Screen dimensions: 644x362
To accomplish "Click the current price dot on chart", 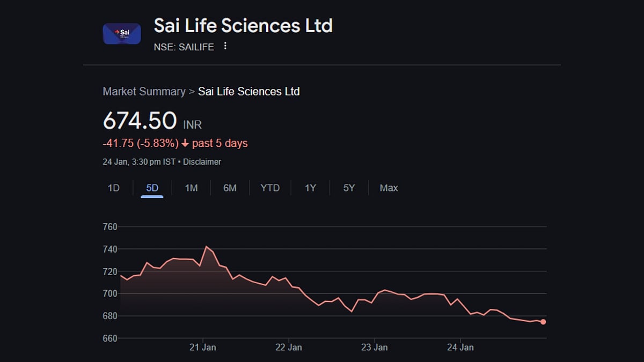I will pos(543,322).
